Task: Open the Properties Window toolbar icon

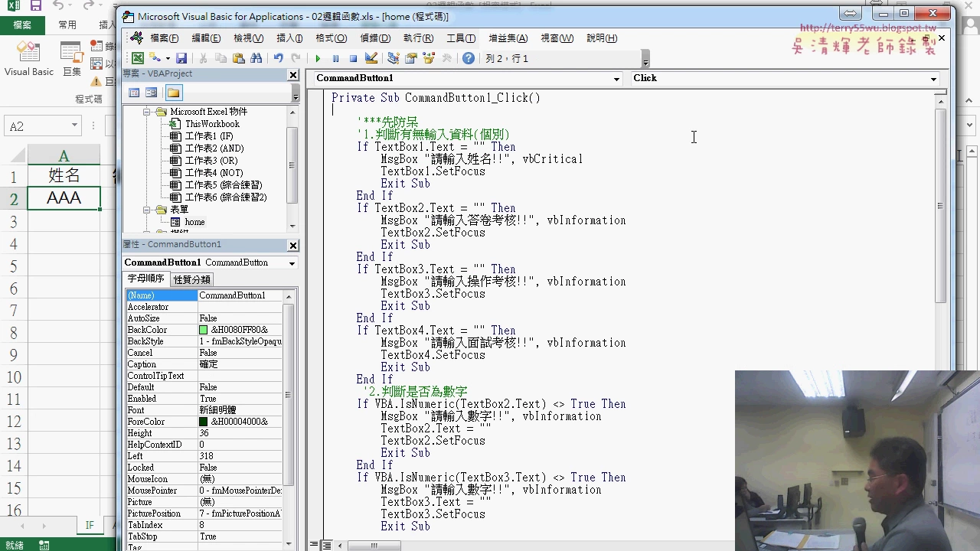Action: [x=411, y=58]
